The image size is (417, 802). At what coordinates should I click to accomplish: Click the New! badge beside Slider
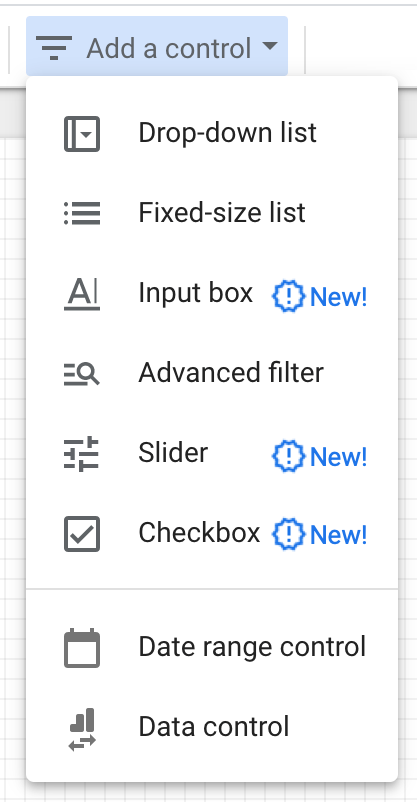click(x=320, y=456)
